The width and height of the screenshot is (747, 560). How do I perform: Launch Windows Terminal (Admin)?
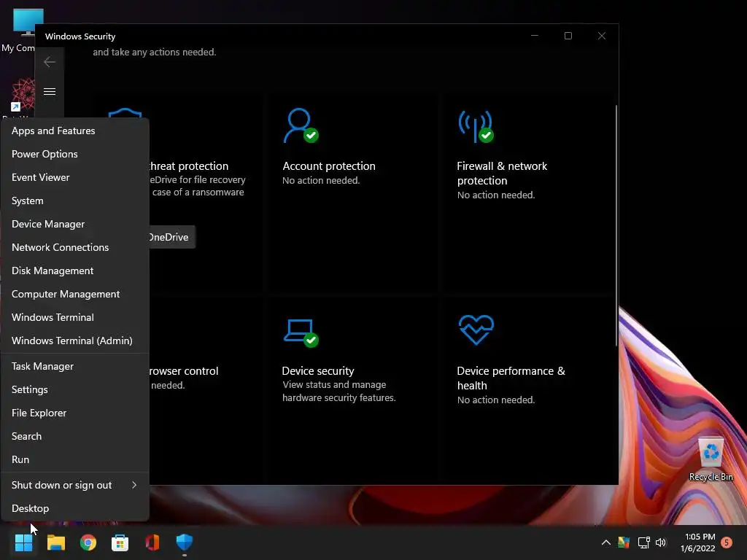click(x=75, y=341)
